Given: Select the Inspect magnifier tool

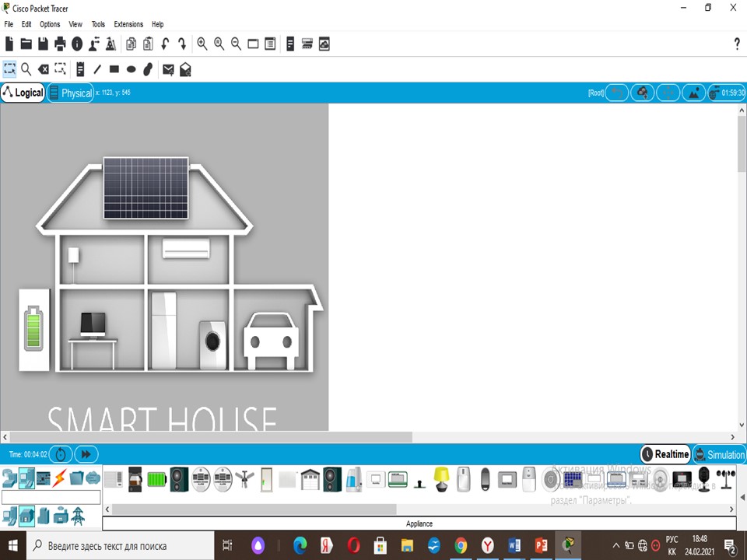Looking at the screenshot, I should point(26,69).
